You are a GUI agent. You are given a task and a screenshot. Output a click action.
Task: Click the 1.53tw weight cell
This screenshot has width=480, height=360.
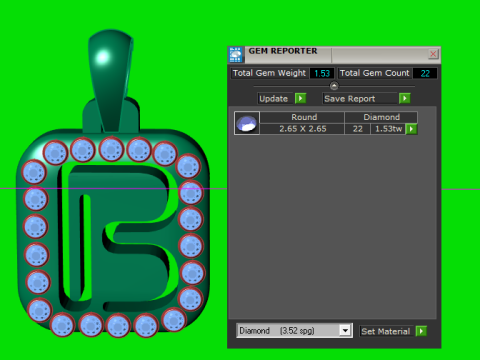388,129
